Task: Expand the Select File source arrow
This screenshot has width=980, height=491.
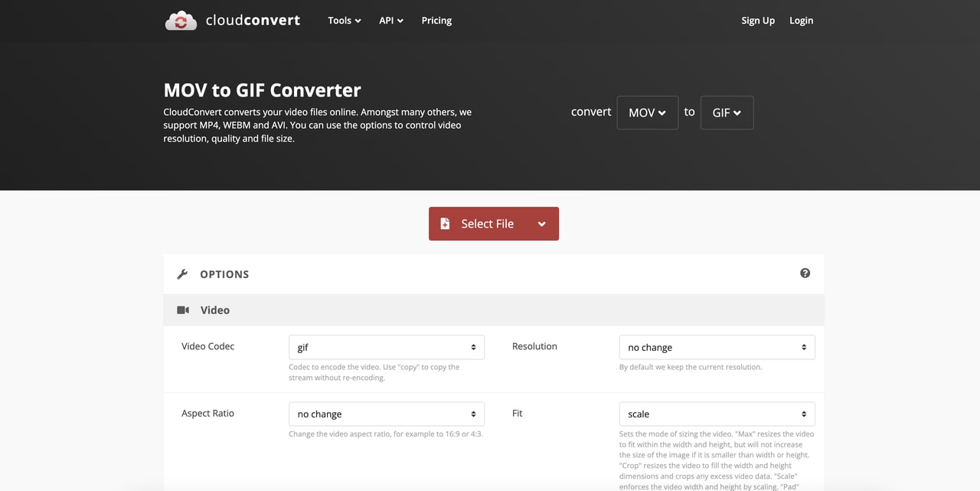Action: [542, 224]
